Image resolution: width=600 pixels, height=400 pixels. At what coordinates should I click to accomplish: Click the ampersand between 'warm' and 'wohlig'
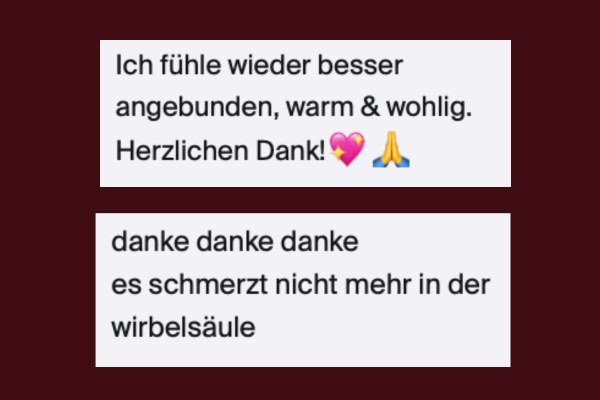coord(370,107)
